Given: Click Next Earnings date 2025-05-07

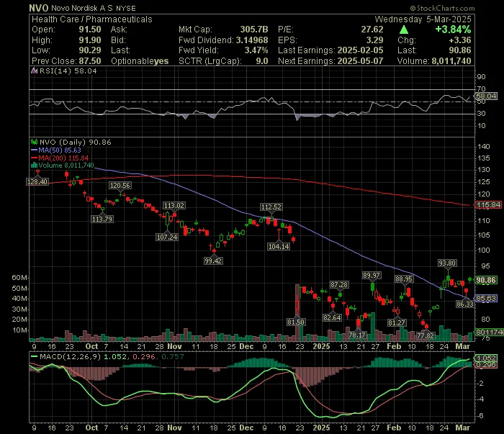Looking at the screenshot, I should click(360, 61).
